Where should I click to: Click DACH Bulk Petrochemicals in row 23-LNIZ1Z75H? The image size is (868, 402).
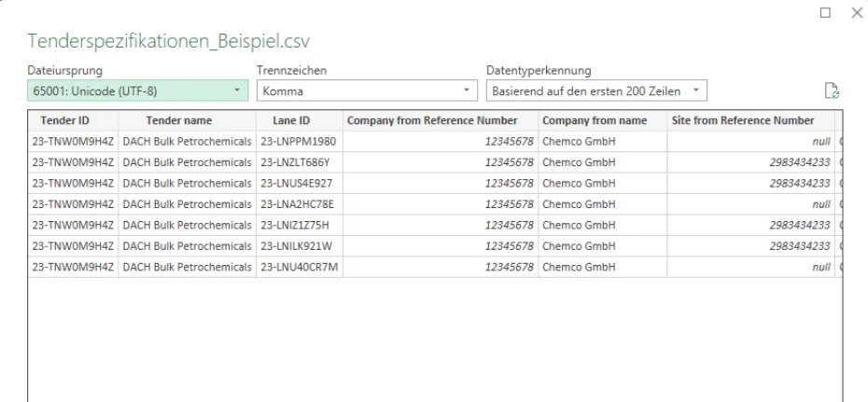pos(187,225)
